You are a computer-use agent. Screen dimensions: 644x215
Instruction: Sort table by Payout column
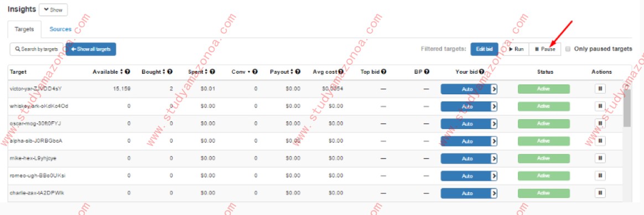[x=282, y=71]
